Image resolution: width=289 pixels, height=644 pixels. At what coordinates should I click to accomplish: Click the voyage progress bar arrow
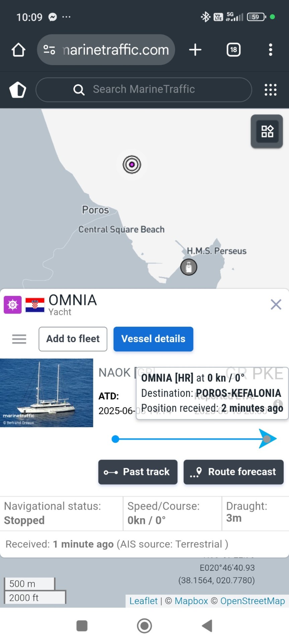click(267, 439)
